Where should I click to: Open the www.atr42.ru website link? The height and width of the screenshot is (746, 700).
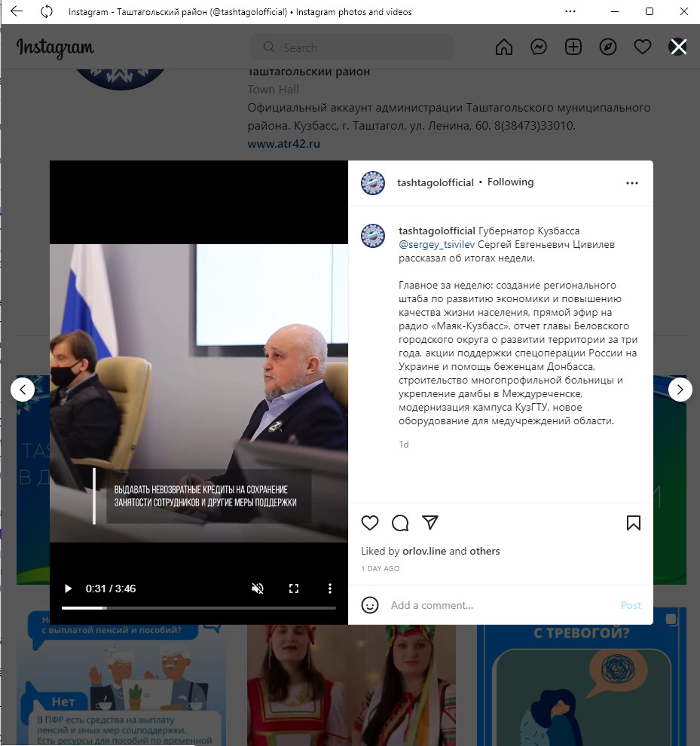[x=283, y=144]
